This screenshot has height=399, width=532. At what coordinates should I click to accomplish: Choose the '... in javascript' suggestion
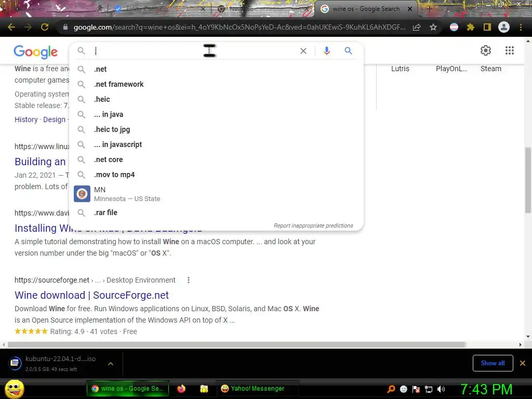(x=216, y=144)
